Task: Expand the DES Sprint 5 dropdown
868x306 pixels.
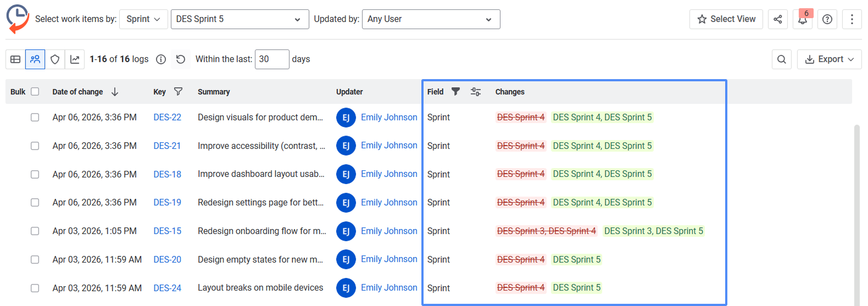Action: click(x=240, y=19)
